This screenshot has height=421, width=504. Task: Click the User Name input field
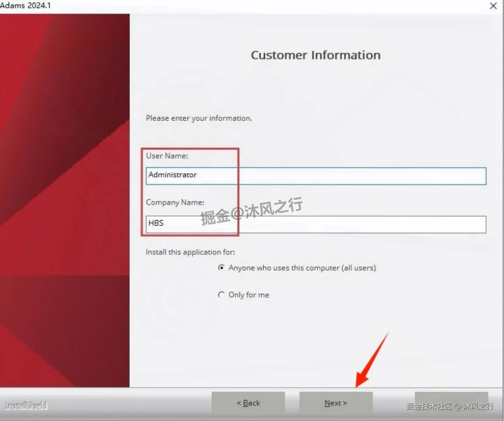pos(316,176)
